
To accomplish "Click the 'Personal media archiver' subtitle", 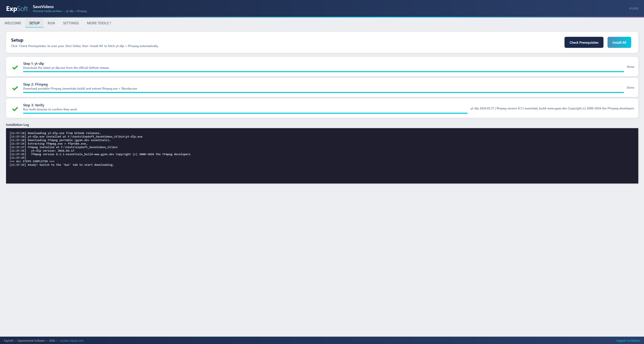I will (60, 11).
